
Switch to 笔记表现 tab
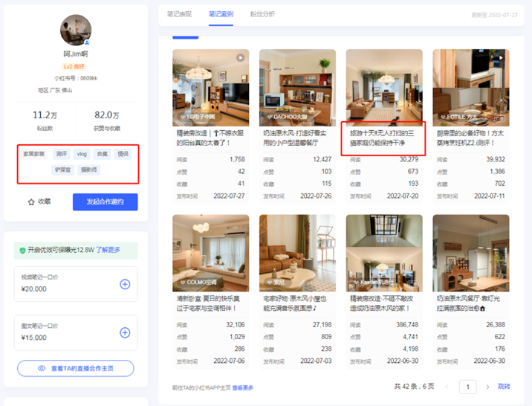coord(179,14)
